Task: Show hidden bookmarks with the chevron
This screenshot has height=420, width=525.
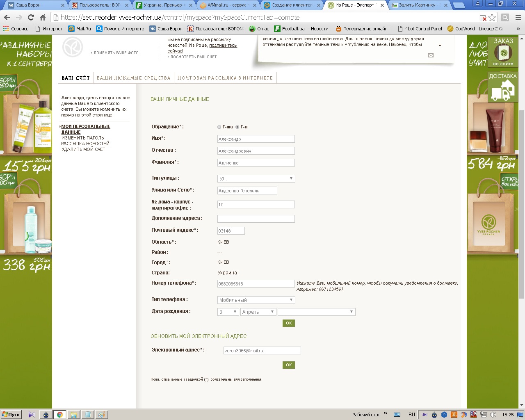Action: (518, 29)
